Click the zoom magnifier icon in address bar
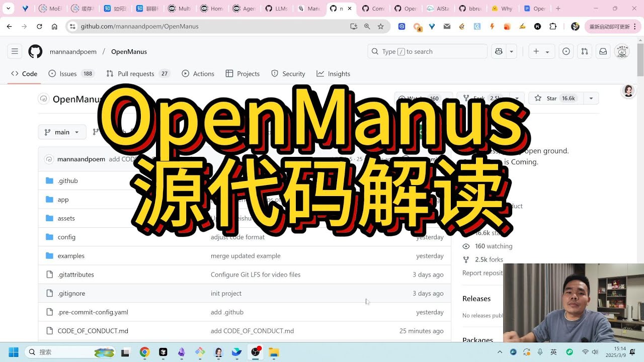The height and width of the screenshot is (362, 644). tap(367, 26)
